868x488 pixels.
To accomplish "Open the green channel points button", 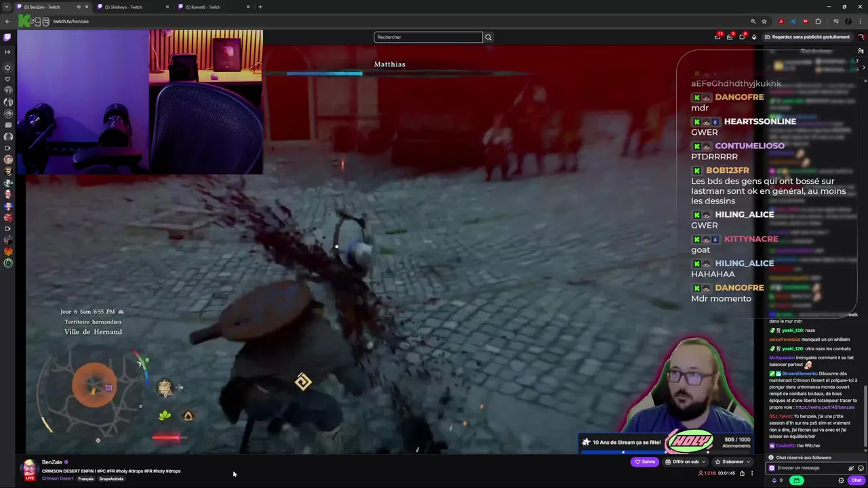I will pos(796,481).
